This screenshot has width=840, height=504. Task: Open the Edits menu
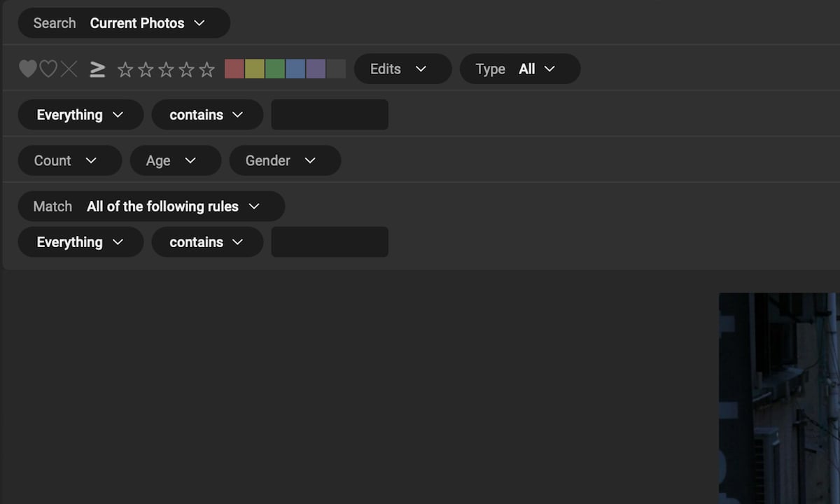(x=402, y=69)
